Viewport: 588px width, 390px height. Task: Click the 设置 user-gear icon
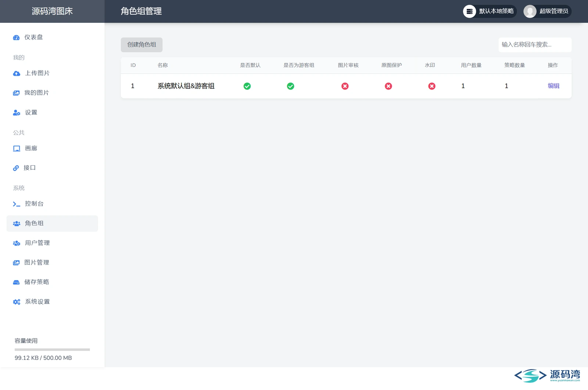pos(17,113)
